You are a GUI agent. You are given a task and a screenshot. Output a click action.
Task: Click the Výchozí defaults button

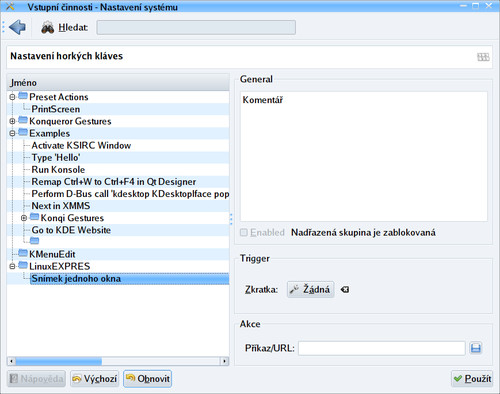click(95, 379)
